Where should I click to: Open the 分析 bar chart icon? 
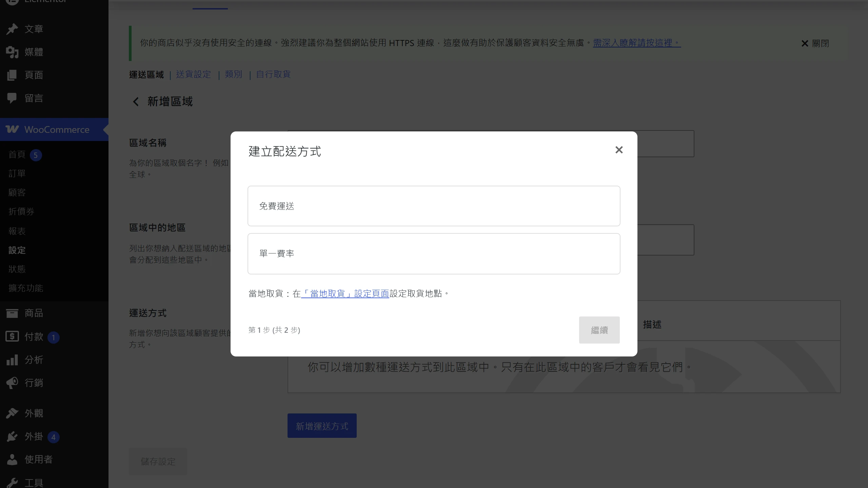click(12, 360)
